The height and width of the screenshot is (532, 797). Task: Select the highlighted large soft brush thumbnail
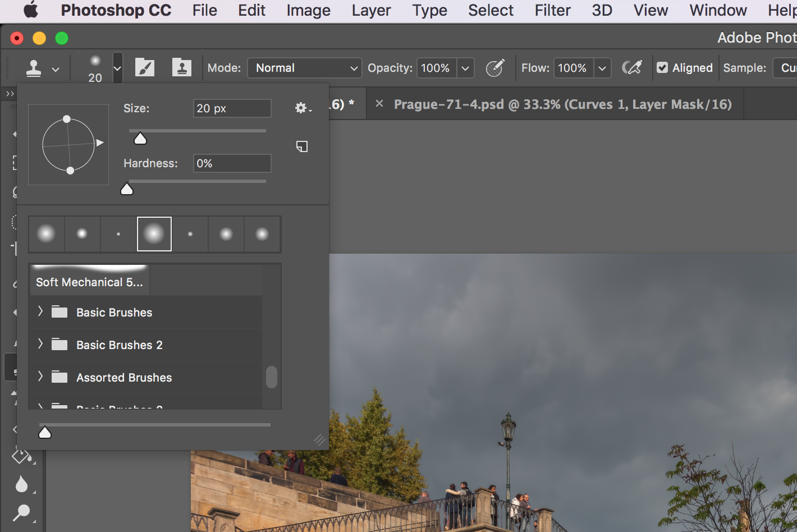pos(154,234)
